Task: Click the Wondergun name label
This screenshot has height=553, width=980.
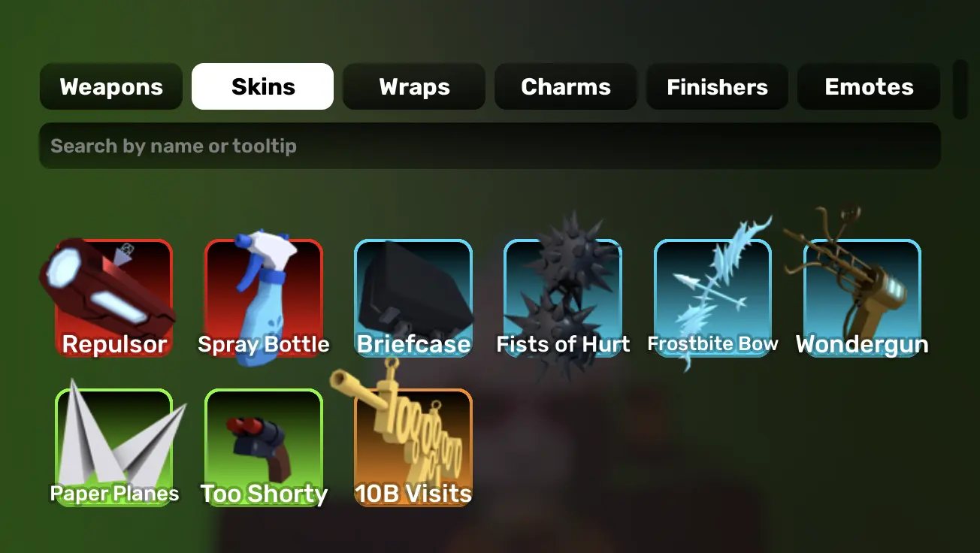Action: (862, 344)
